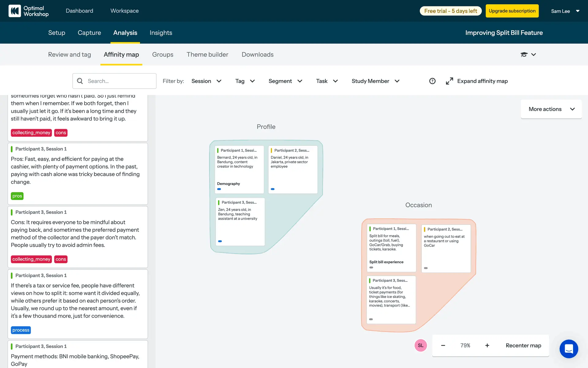Click Recenter map button

[x=523, y=345]
